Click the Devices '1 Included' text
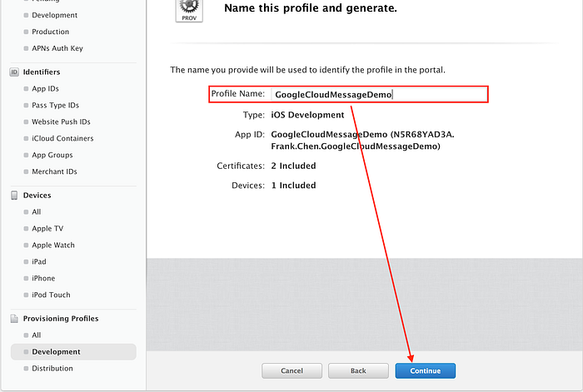Screen dimensions: 583x392 [x=293, y=186]
